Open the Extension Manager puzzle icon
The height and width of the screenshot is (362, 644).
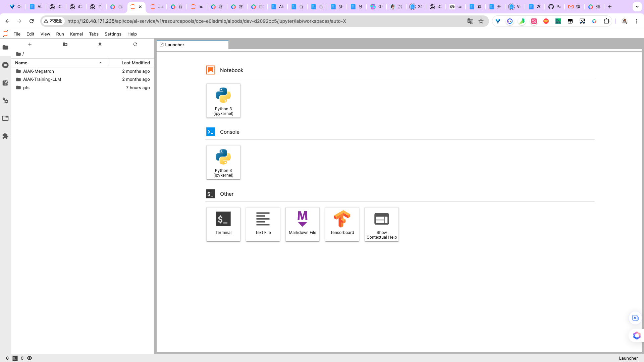tap(5, 136)
